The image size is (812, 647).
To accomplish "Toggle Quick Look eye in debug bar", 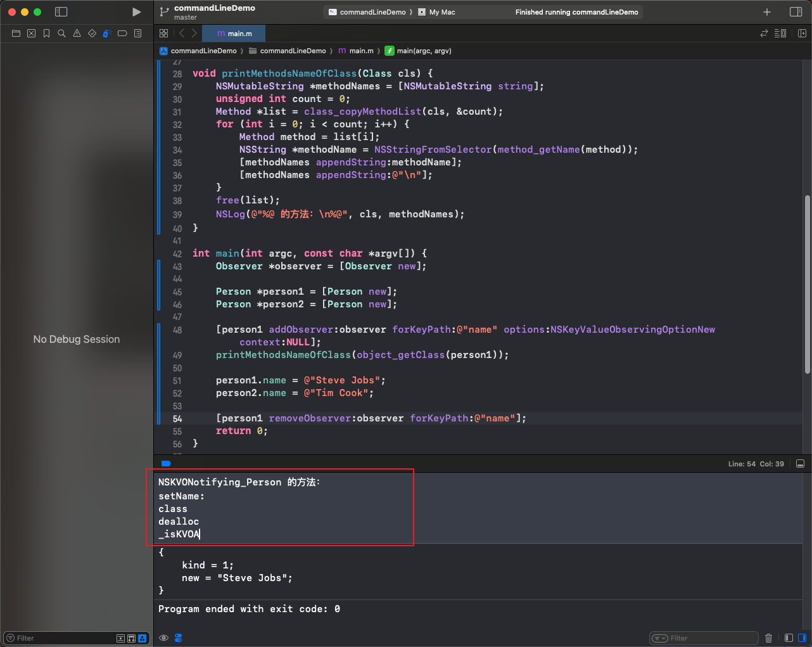I will pyautogui.click(x=163, y=638).
